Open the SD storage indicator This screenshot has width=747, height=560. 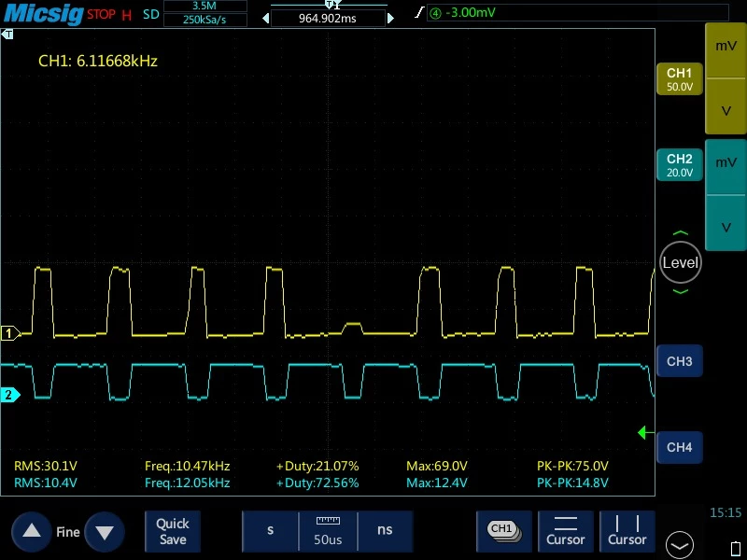151,14
